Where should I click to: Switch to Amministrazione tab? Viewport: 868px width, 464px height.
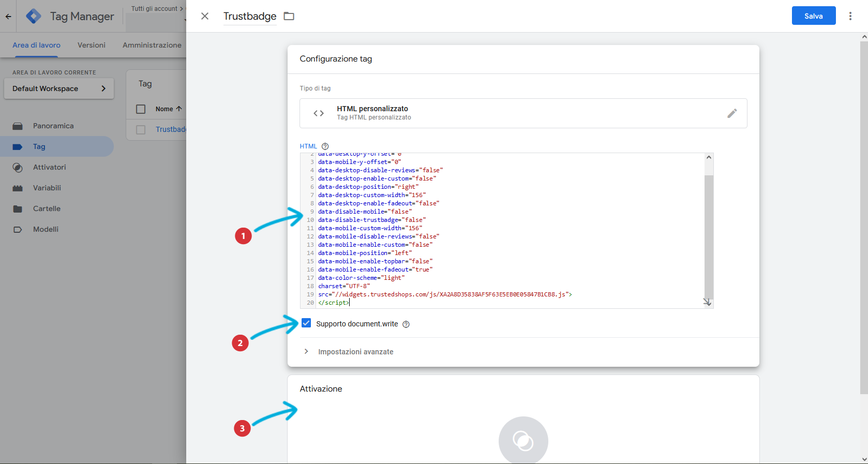coord(152,45)
